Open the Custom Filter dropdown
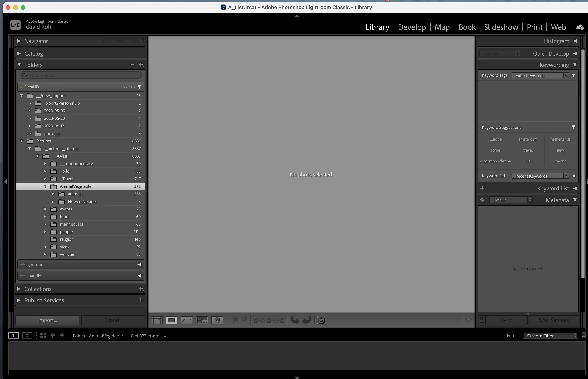Screen dimensions: 588x379 550,336
